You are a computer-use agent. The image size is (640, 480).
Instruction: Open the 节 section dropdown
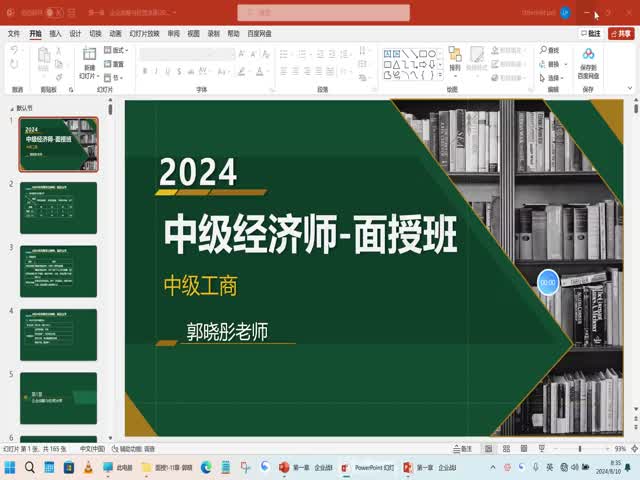point(114,78)
